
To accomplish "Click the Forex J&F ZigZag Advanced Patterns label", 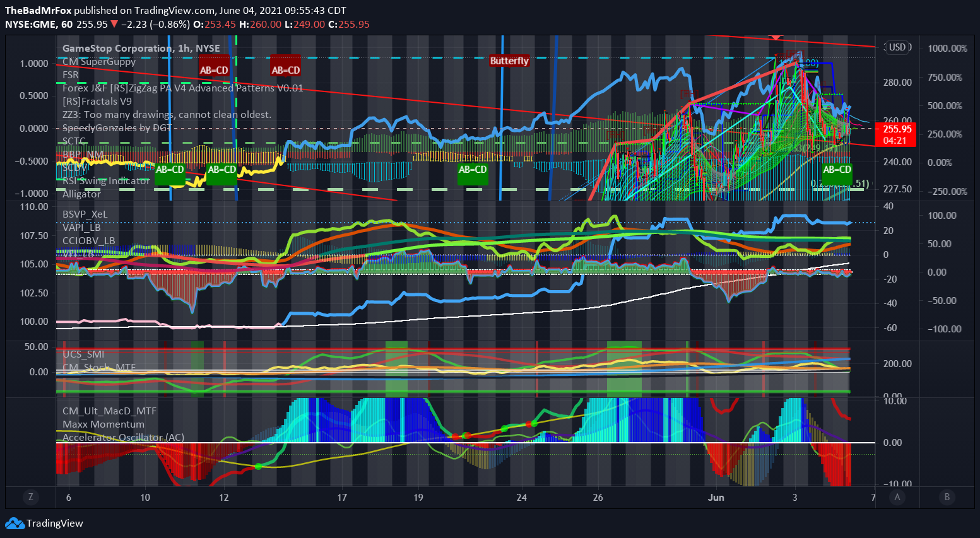I will click(183, 88).
